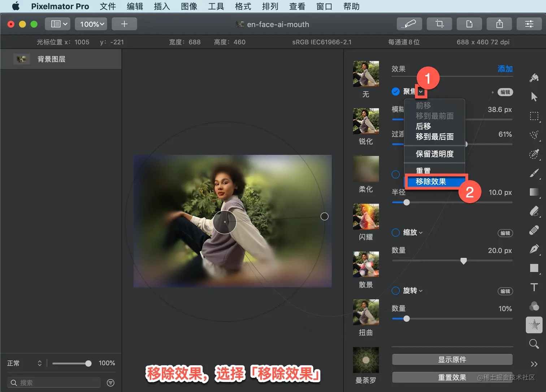The height and width of the screenshot is (392, 546).
Task: Add a new layer with plus button
Action: 124,24
